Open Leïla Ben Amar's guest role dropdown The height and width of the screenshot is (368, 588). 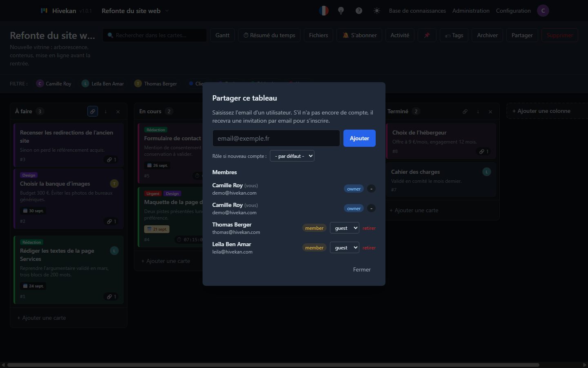click(x=344, y=247)
